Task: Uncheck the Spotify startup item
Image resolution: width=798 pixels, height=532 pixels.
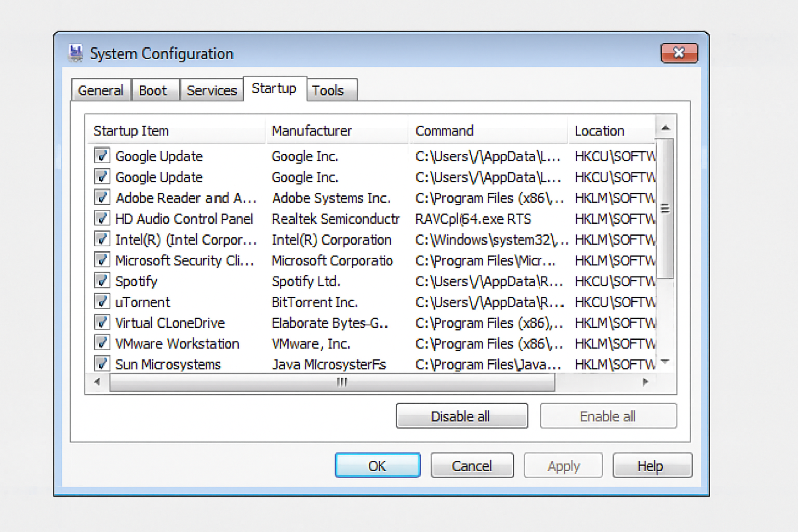Action: point(102,281)
